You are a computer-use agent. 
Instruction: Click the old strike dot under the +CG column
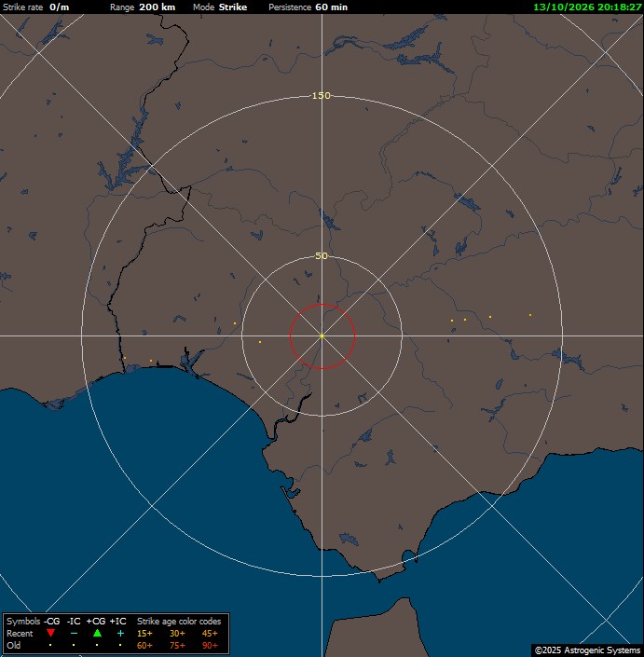click(x=97, y=645)
